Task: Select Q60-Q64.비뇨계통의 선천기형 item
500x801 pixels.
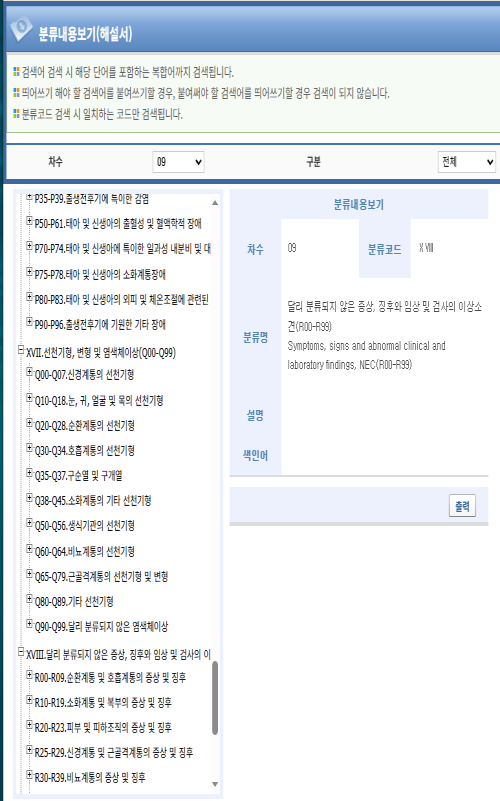Action: tap(84, 552)
